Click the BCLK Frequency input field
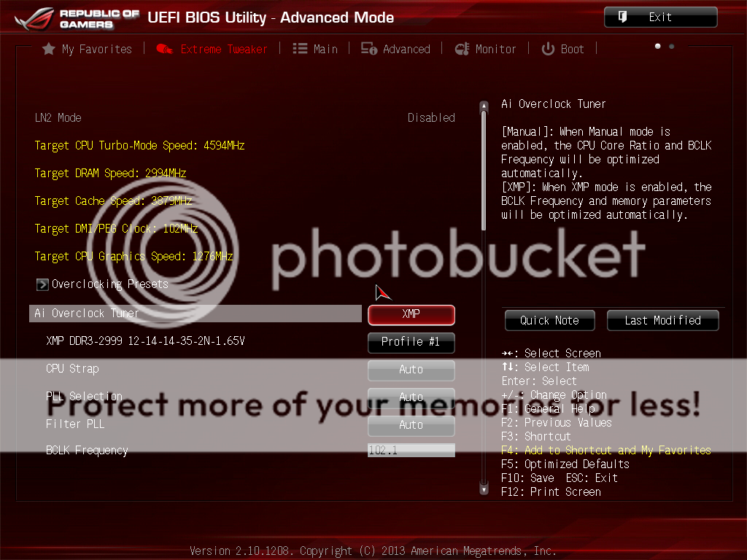This screenshot has width=747, height=560. coord(411,451)
